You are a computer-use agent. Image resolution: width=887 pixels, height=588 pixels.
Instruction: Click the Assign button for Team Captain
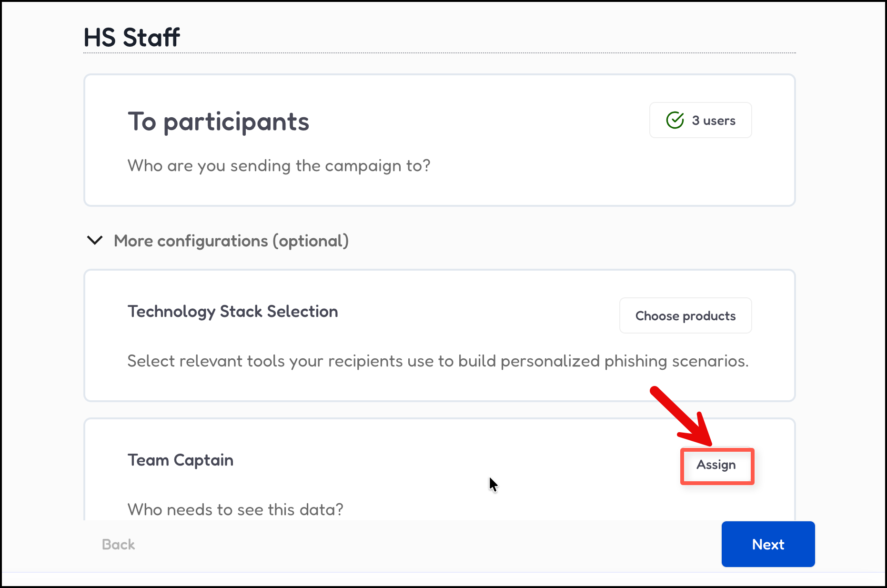pos(716,465)
